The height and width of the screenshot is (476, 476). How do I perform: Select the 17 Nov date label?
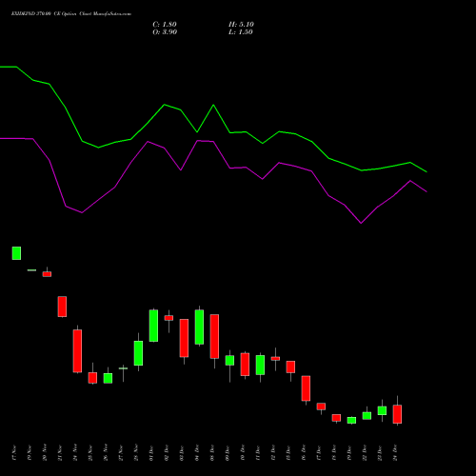14,453
